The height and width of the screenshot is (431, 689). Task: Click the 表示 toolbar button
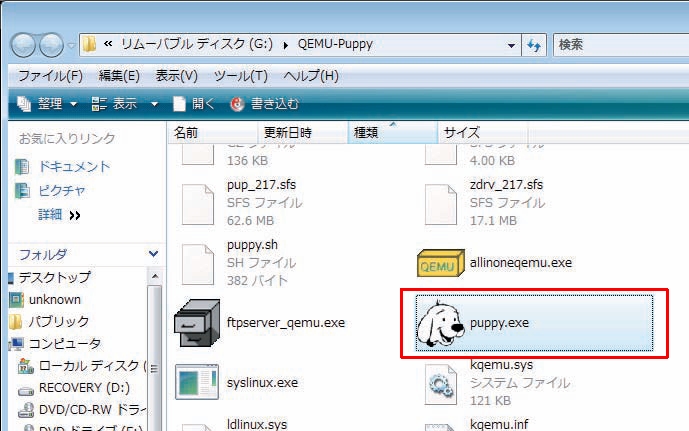115,104
